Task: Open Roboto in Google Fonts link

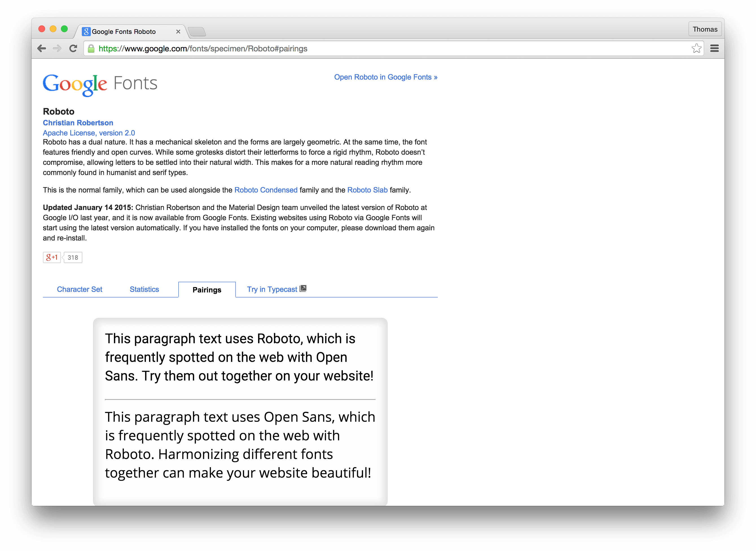Action: pos(386,77)
